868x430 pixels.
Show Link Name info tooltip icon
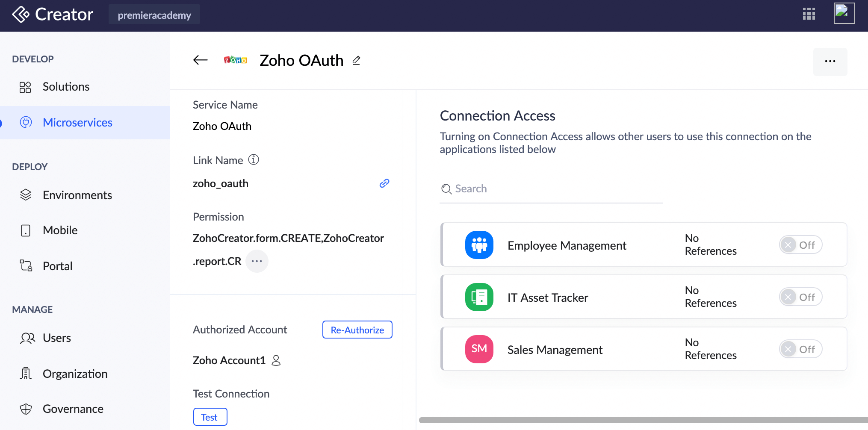pos(254,159)
